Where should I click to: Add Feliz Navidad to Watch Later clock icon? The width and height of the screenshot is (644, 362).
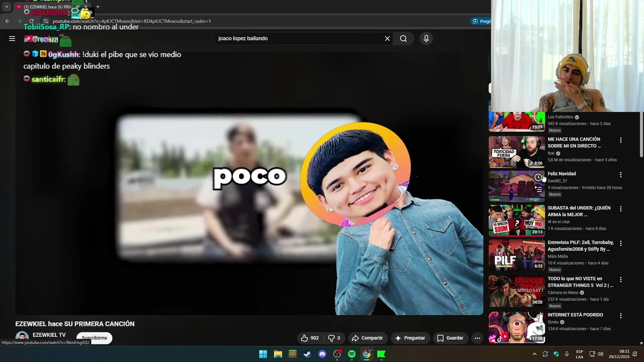click(x=538, y=177)
